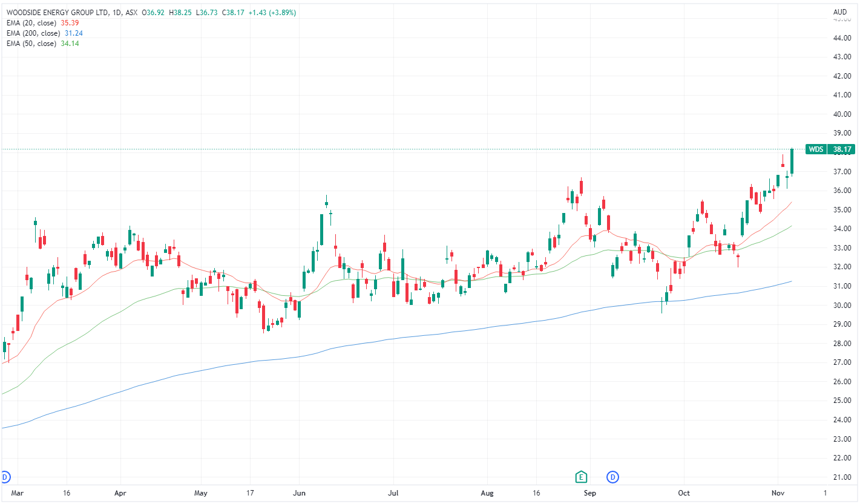860x504 pixels.
Task: Click the Sep label on time axis
Action: tap(589, 493)
